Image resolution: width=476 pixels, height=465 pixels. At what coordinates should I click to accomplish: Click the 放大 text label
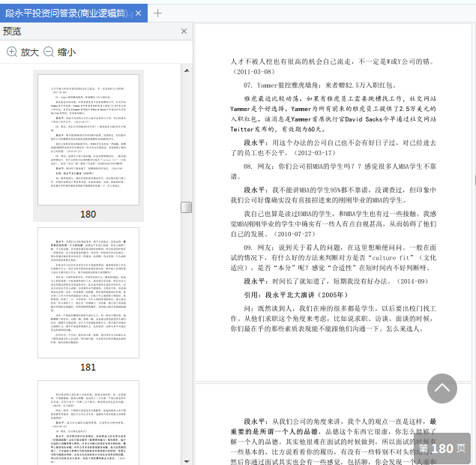click(30, 52)
